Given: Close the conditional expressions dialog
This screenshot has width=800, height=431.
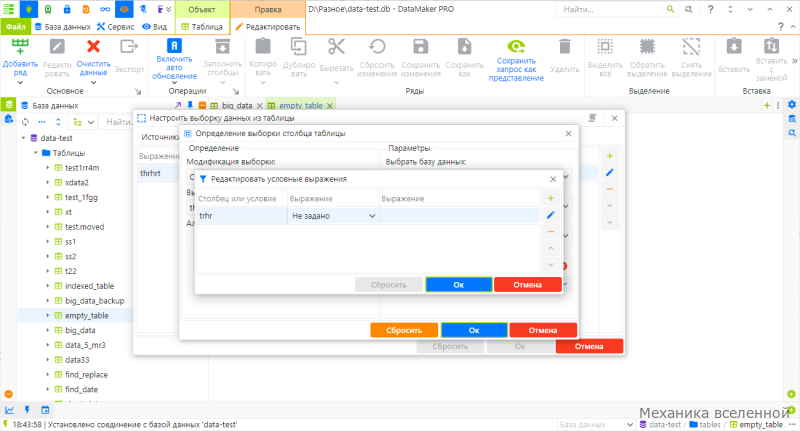Looking at the screenshot, I should point(553,179).
